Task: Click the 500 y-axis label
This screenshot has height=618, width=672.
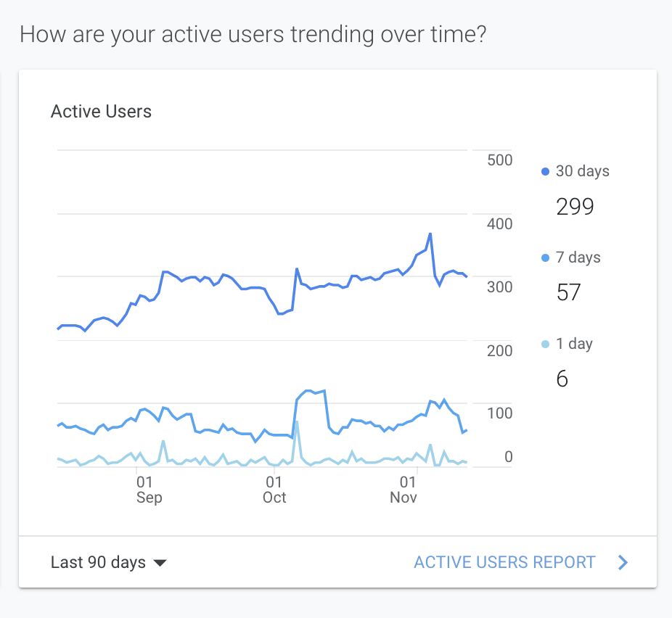Action: tap(499, 160)
